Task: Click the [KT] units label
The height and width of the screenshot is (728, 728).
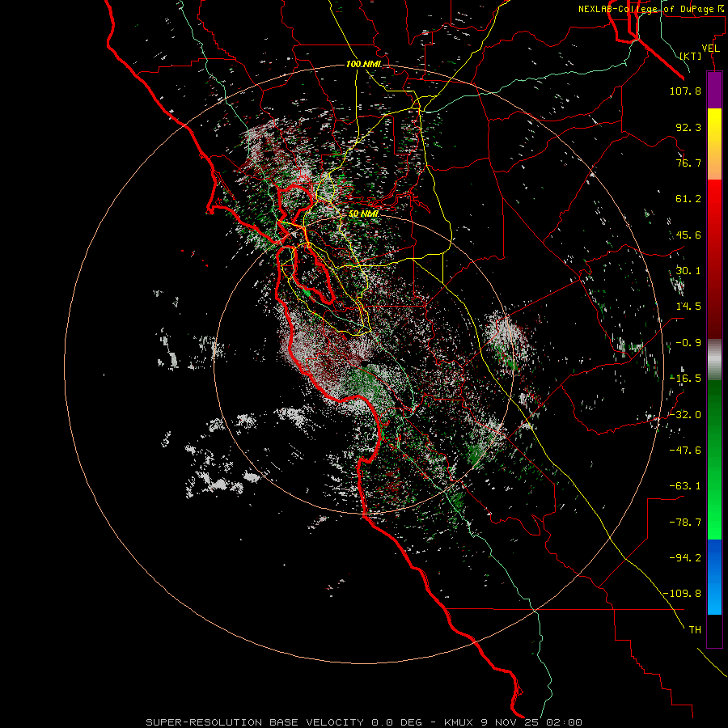Action: pyautogui.click(x=691, y=56)
